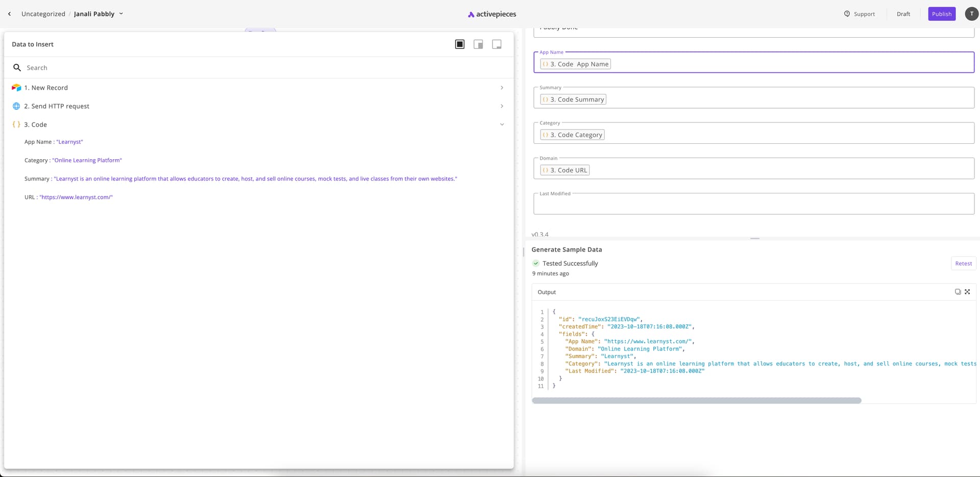The height and width of the screenshot is (477, 980).
Task: Click the Generate Sample Data heading
Action: [x=567, y=249]
